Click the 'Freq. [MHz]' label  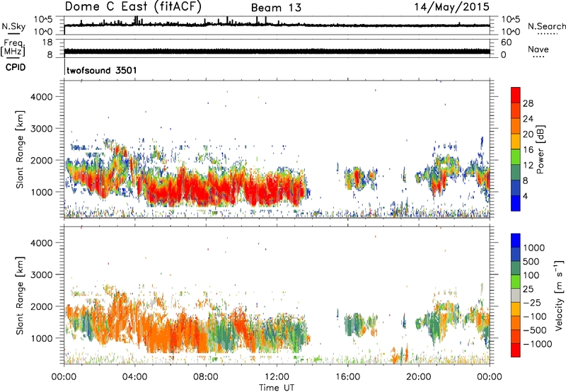click(x=13, y=48)
